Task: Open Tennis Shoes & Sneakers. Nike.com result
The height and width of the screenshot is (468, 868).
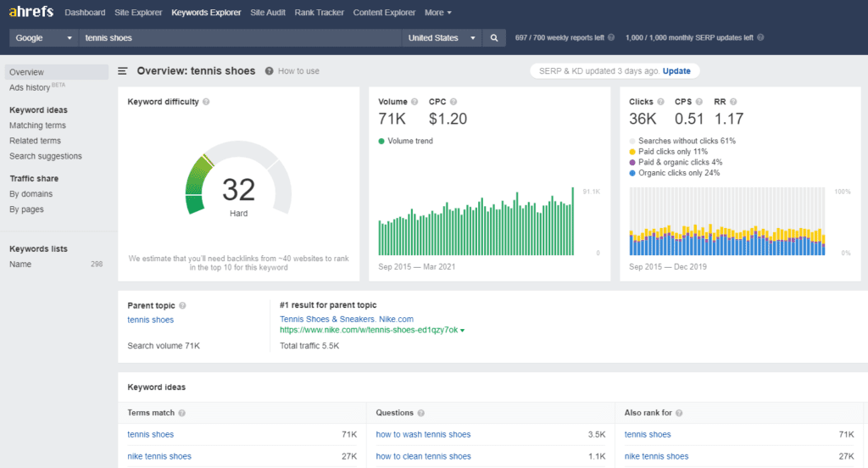Action: [347, 319]
